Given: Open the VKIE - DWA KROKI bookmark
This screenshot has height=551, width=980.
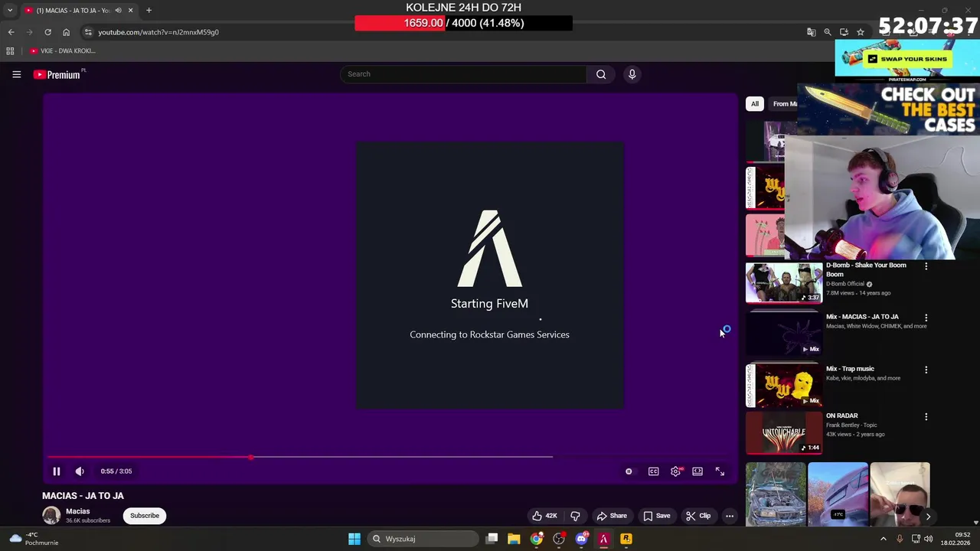Looking at the screenshot, I should tap(63, 51).
